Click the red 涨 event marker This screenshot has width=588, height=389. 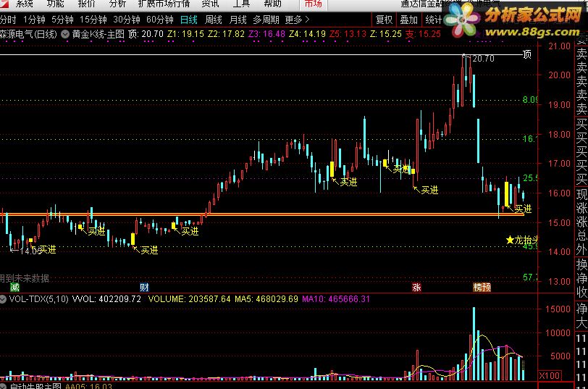[416, 288]
